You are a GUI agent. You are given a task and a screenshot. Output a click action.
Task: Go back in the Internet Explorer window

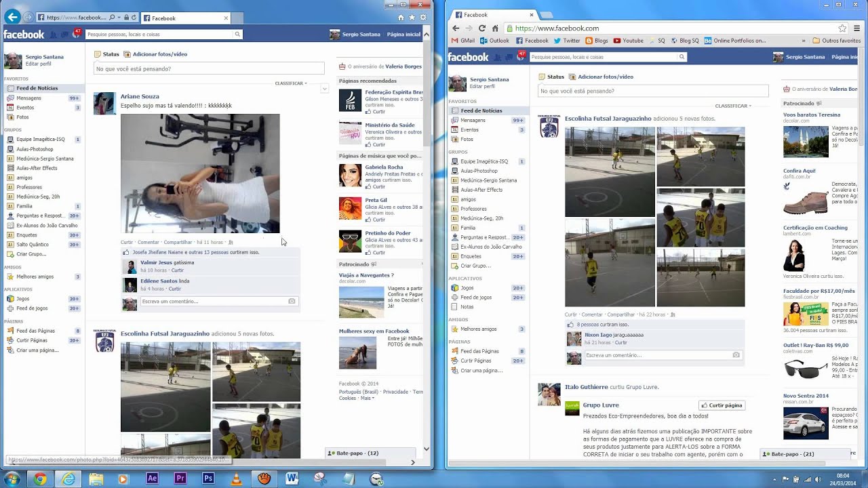(x=12, y=17)
